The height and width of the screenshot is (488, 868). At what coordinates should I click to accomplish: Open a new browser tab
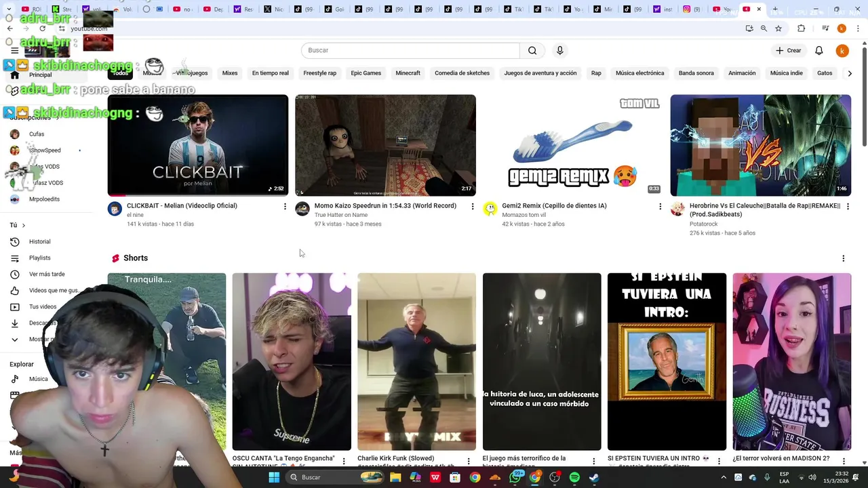point(774,9)
